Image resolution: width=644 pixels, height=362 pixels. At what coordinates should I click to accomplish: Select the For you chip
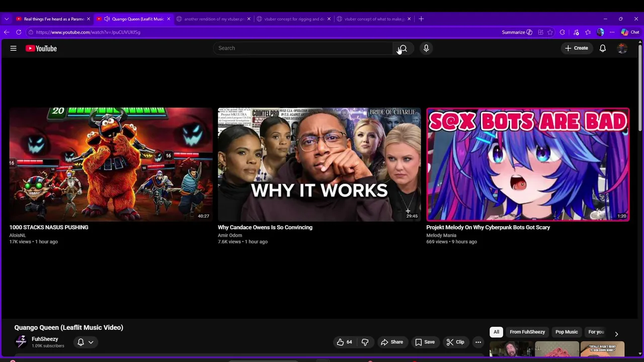click(596, 332)
